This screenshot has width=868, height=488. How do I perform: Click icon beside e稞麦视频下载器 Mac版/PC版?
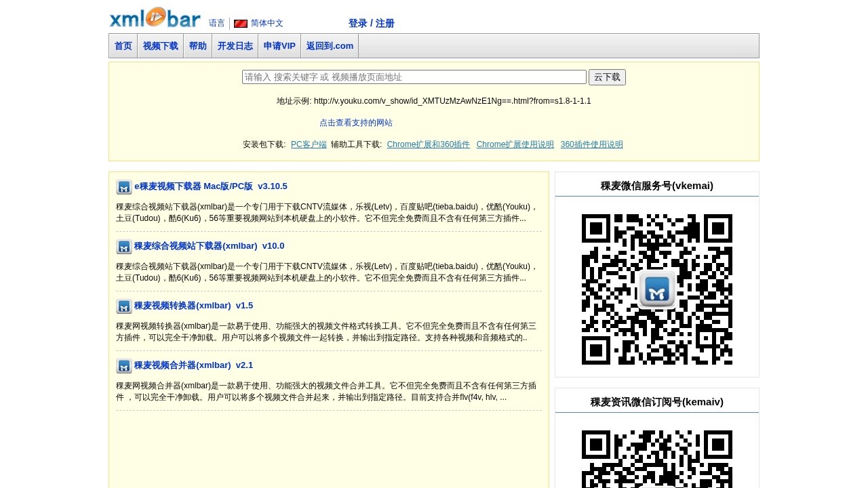click(x=123, y=187)
